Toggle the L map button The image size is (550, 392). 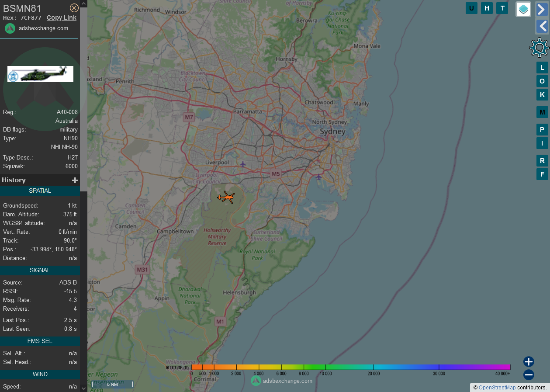(542, 68)
